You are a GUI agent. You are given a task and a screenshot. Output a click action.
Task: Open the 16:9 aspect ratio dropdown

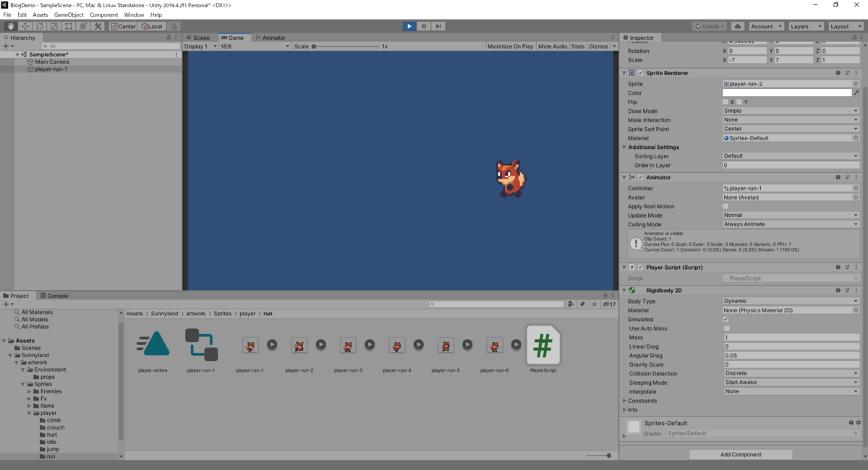[254, 46]
